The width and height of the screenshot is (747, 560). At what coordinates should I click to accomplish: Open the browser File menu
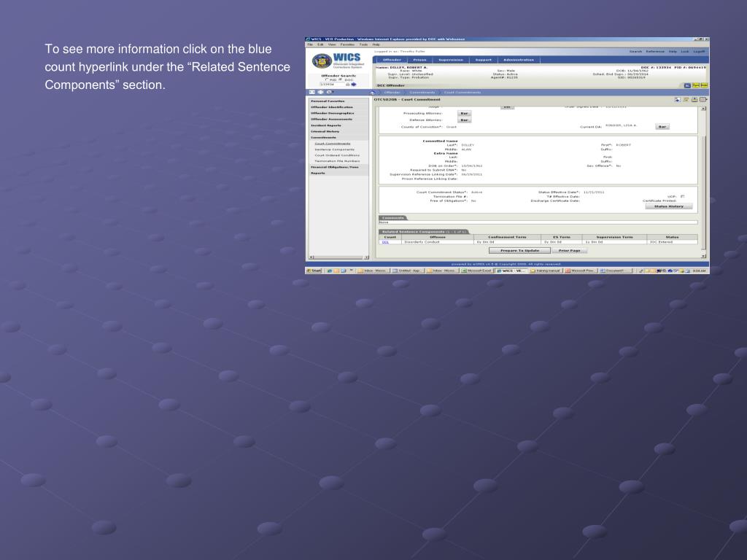[309, 44]
